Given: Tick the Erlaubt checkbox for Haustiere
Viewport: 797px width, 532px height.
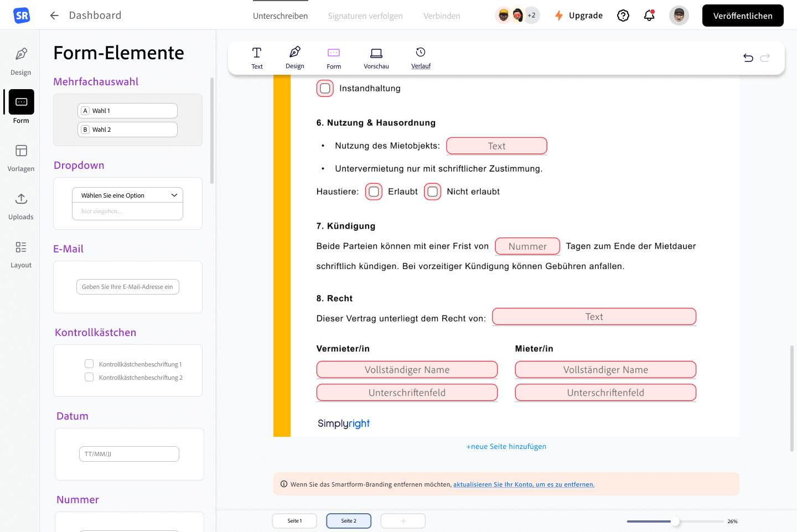Looking at the screenshot, I should pyautogui.click(x=374, y=192).
